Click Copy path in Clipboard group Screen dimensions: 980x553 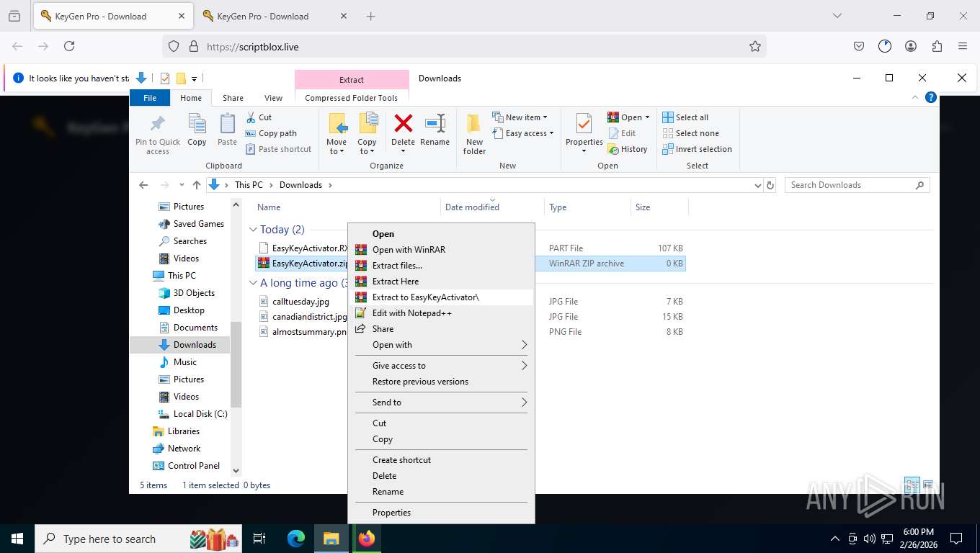(x=271, y=133)
